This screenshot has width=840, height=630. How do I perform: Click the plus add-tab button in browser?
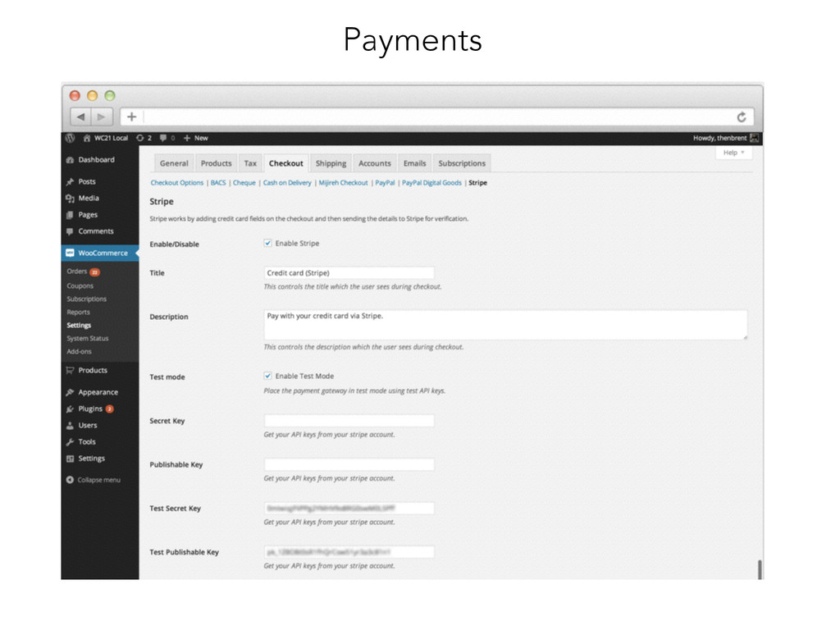click(132, 116)
